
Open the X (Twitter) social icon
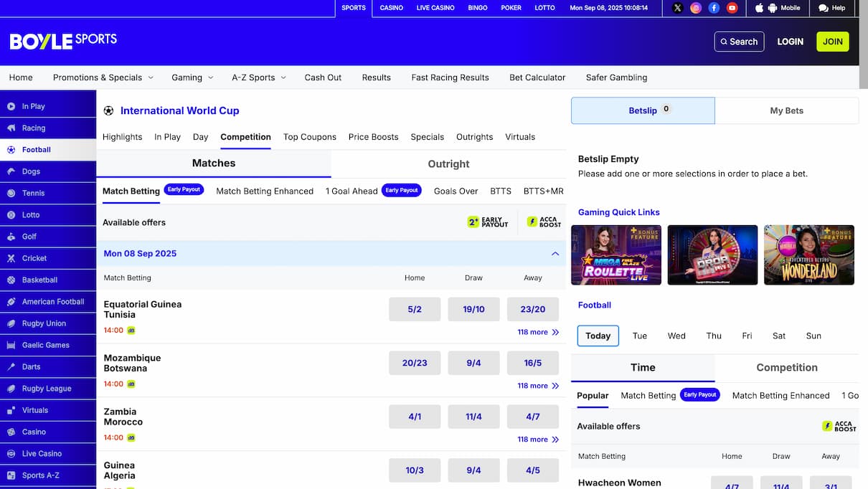678,8
